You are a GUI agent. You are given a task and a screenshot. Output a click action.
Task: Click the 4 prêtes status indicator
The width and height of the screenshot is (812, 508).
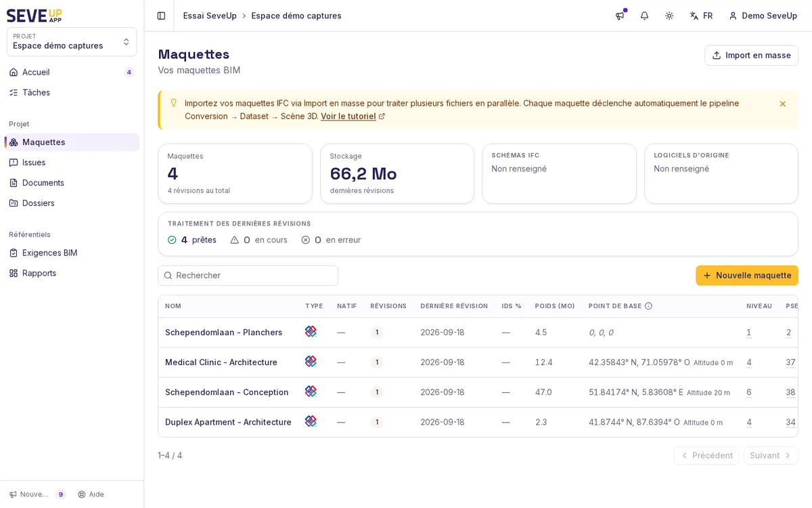tap(192, 240)
